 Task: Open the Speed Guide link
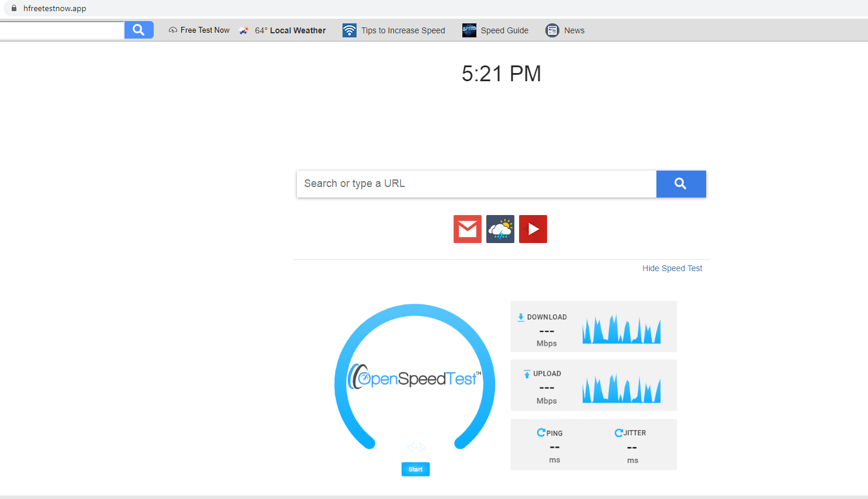(x=504, y=30)
